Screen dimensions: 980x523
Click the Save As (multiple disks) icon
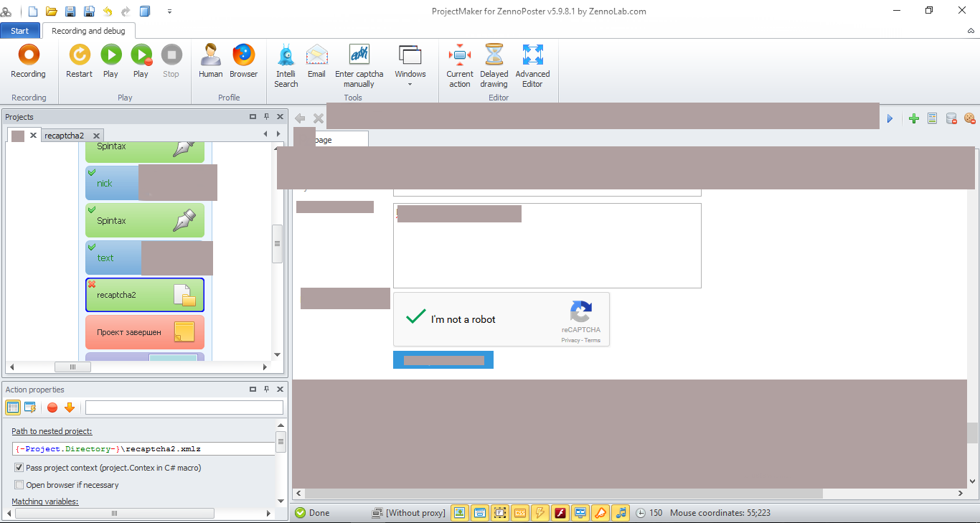(89, 11)
